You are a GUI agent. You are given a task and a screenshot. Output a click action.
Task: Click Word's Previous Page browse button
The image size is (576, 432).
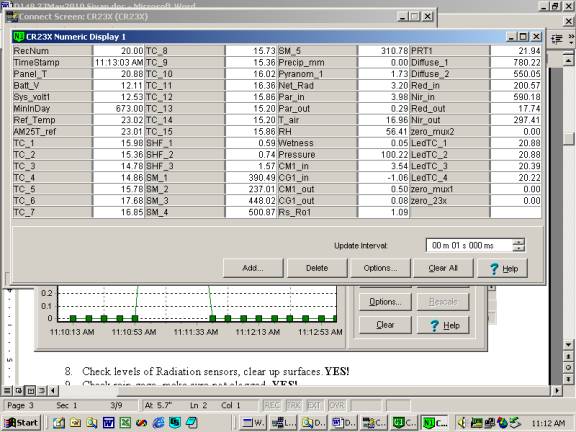tap(568, 356)
